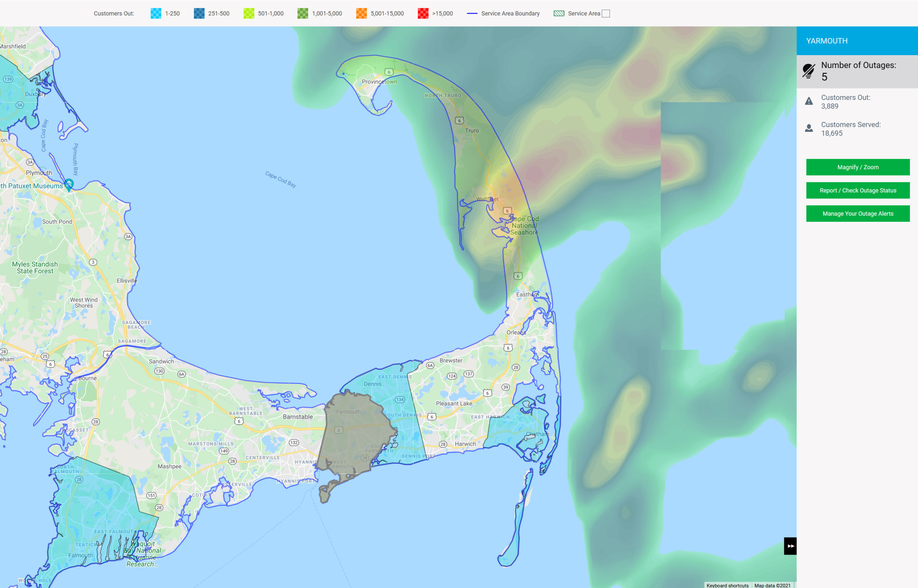Image resolution: width=918 pixels, height=588 pixels.
Task: Click the YARMOUTH panel header
Action: tap(857, 41)
